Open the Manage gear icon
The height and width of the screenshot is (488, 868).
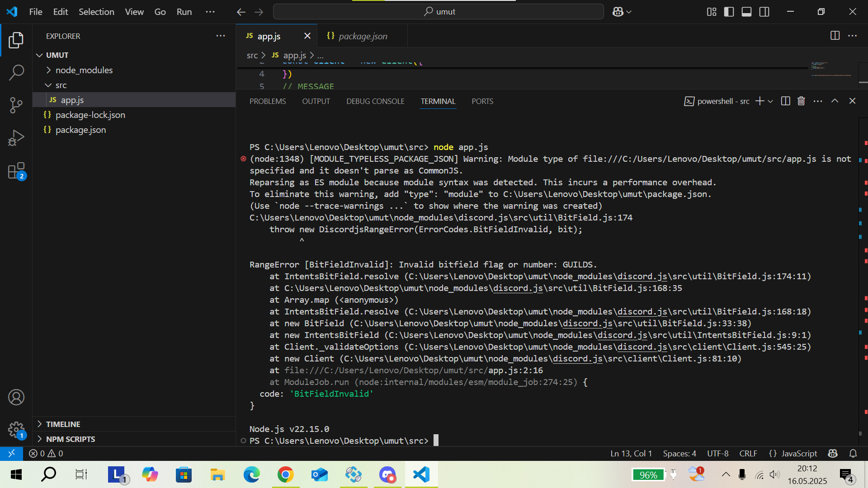(x=16, y=430)
